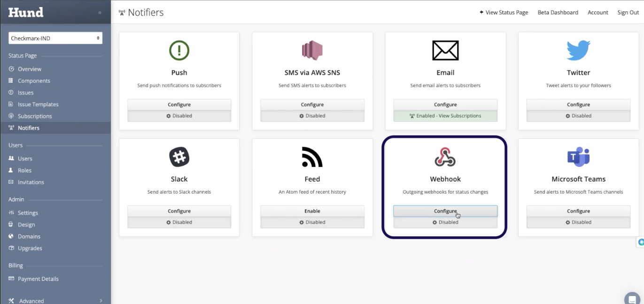The height and width of the screenshot is (304, 644).
Task: Open Account link
Action: (598, 12)
